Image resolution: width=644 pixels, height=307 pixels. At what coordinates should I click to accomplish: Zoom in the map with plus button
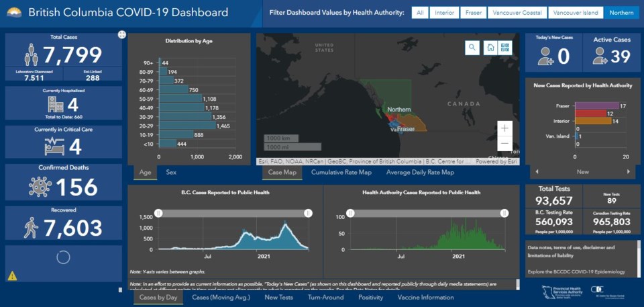coord(504,128)
